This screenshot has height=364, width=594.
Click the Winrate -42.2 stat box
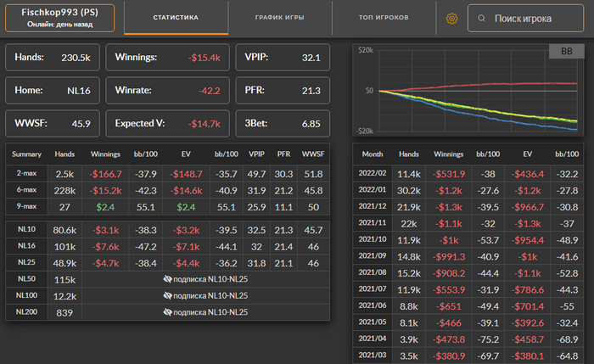[167, 90]
